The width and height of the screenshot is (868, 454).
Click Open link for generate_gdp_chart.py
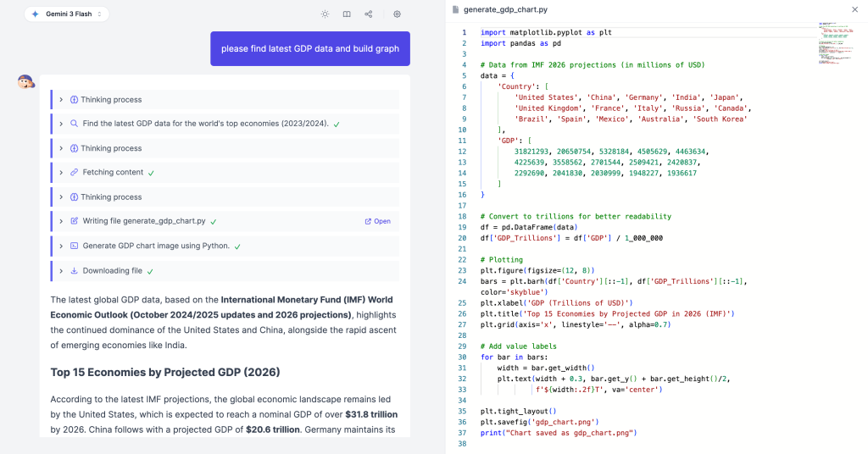tap(378, 222)
